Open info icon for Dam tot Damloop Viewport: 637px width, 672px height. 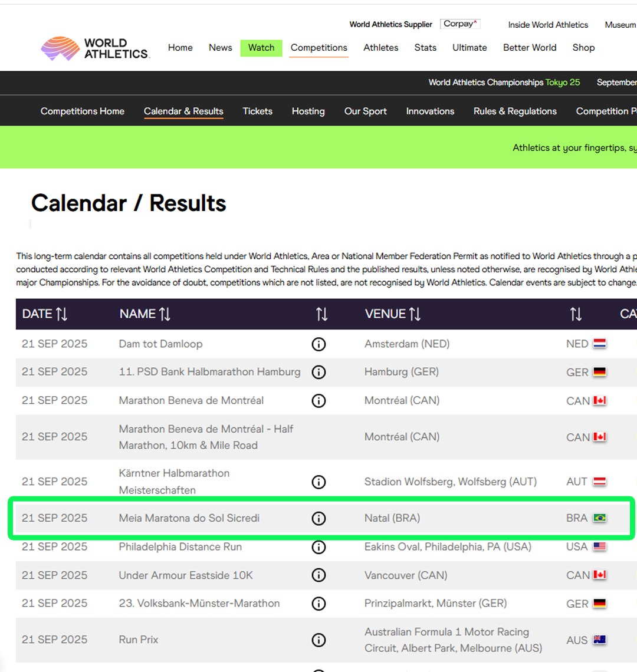point(318,344)
